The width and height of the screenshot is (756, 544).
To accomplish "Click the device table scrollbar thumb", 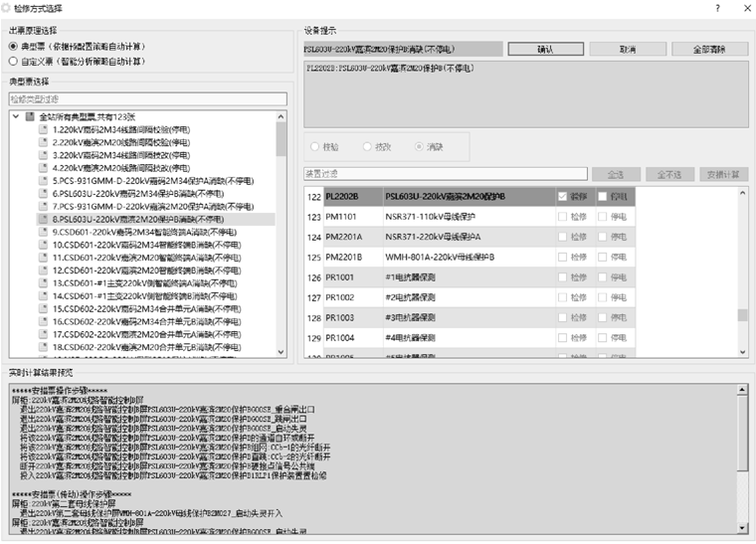I will [742, 314].
